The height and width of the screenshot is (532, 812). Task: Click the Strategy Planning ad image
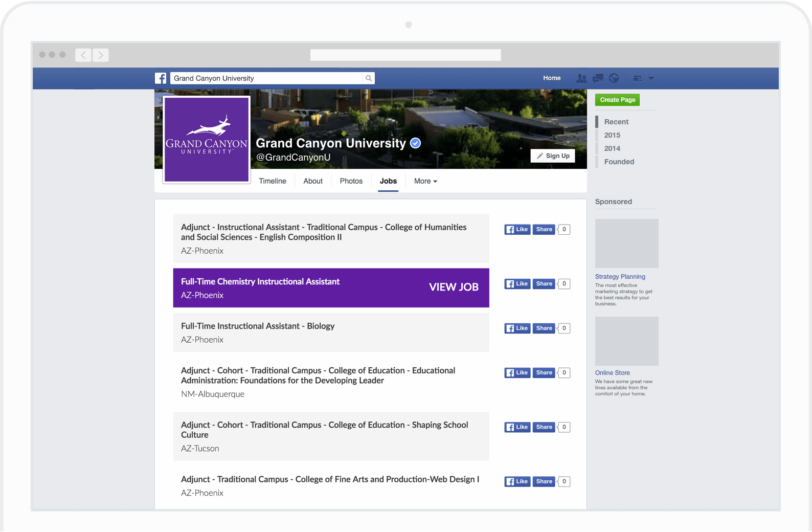tap(627, 243)
